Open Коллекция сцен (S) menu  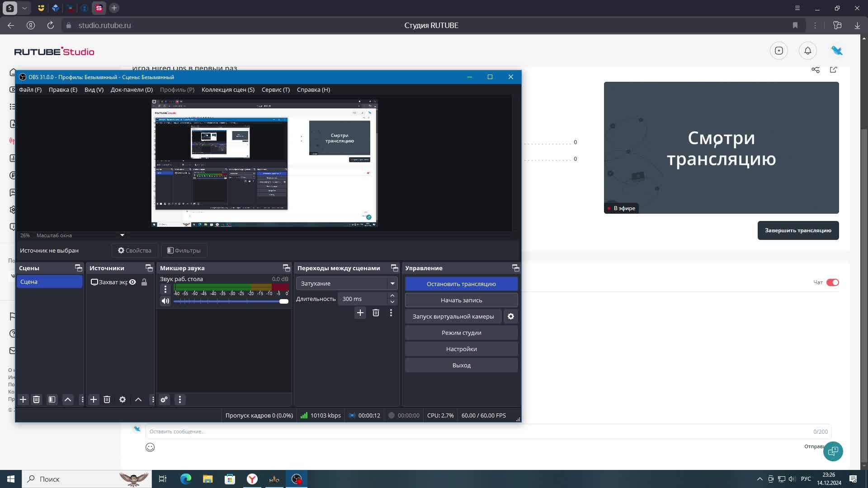(x=228, y=89)
